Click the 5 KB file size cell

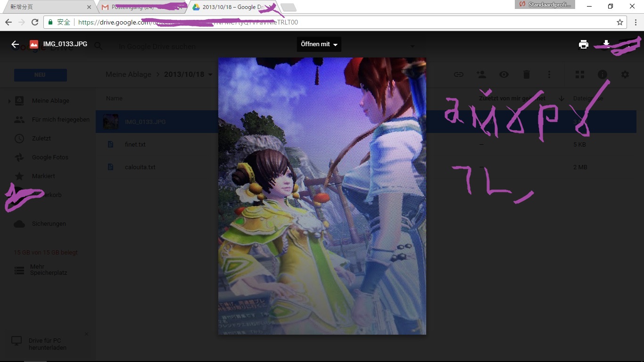(579, 145)
